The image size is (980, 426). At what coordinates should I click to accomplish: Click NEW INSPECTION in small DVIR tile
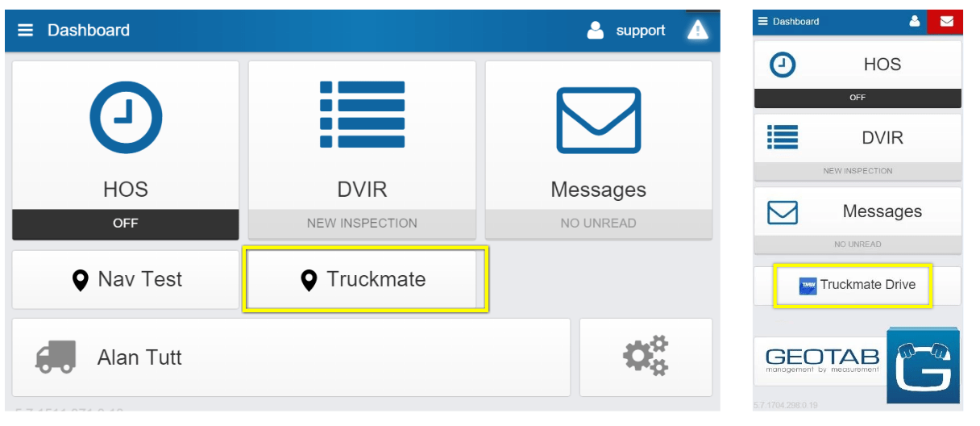[x=857, y=171]
